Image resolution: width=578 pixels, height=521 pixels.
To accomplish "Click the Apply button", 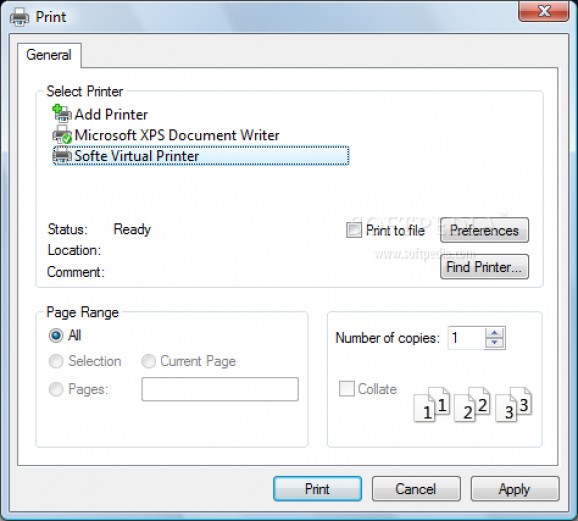I will tap(515, 489).
